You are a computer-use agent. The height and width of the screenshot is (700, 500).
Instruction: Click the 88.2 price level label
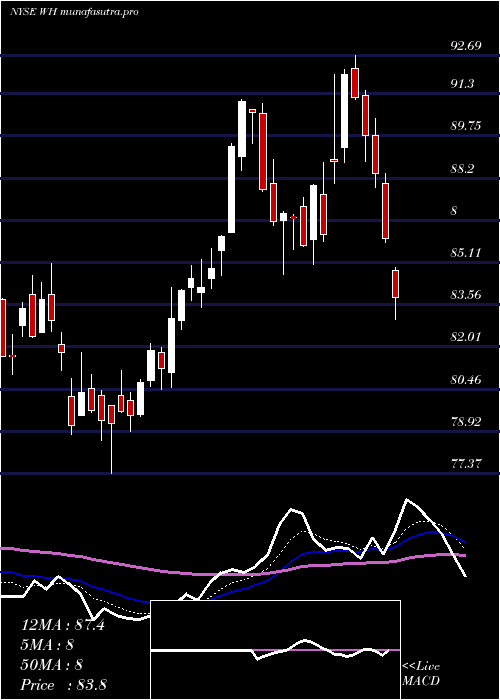462,169
